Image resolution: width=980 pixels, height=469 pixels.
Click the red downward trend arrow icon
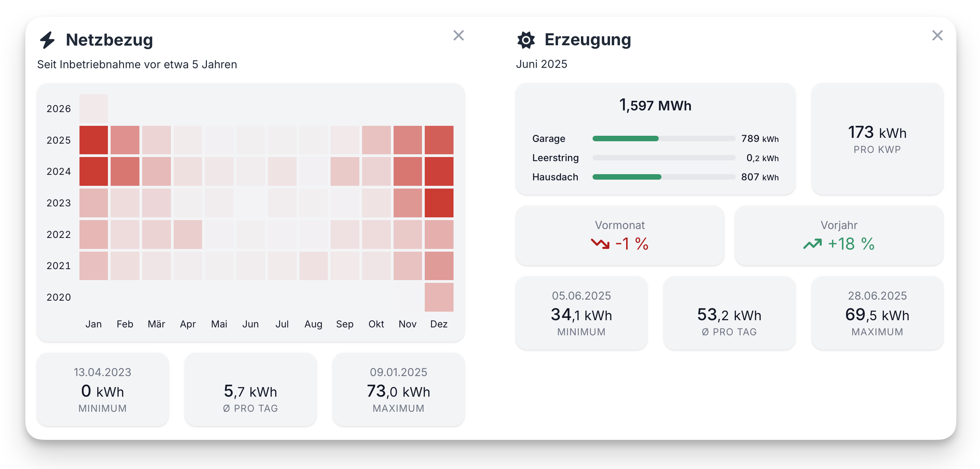pos(600,243)
